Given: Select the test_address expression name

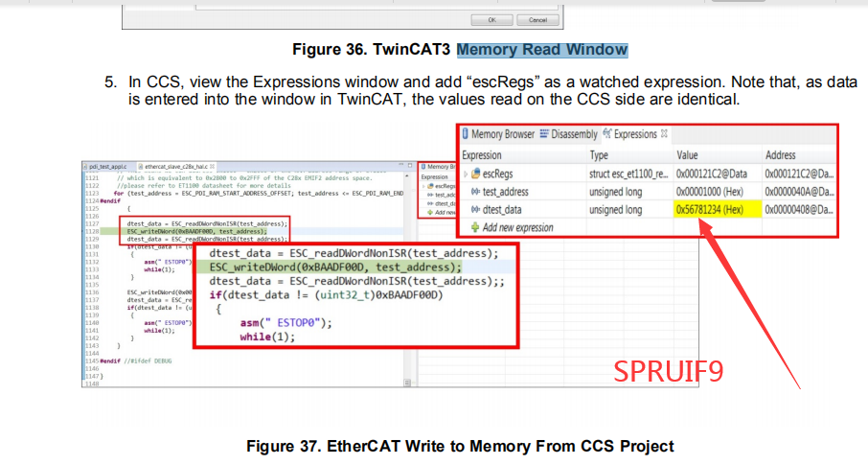Looking at the screenshot, I should tap(506, 192).
